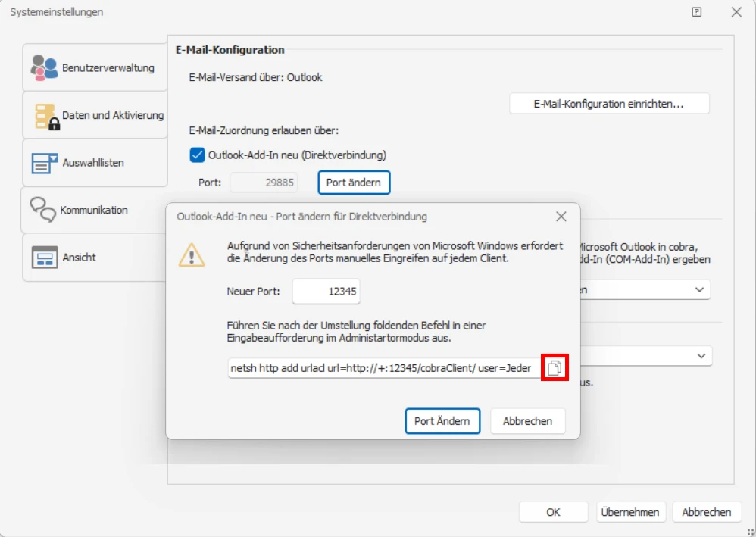Click E-Mail-Konfiguration einrichten button
The height and width of the screenshot is (537, 756).
tap(609, 104)
